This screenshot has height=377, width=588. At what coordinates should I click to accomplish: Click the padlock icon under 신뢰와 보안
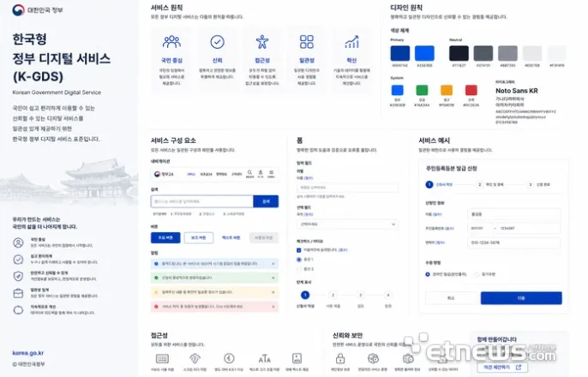[340, 359]
